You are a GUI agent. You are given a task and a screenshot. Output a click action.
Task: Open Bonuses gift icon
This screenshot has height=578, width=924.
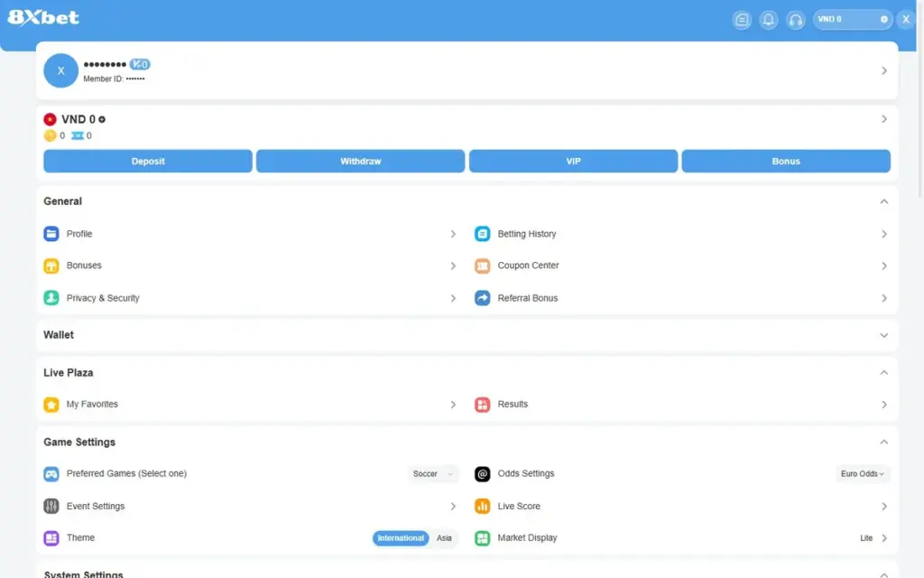coord(51,266)
